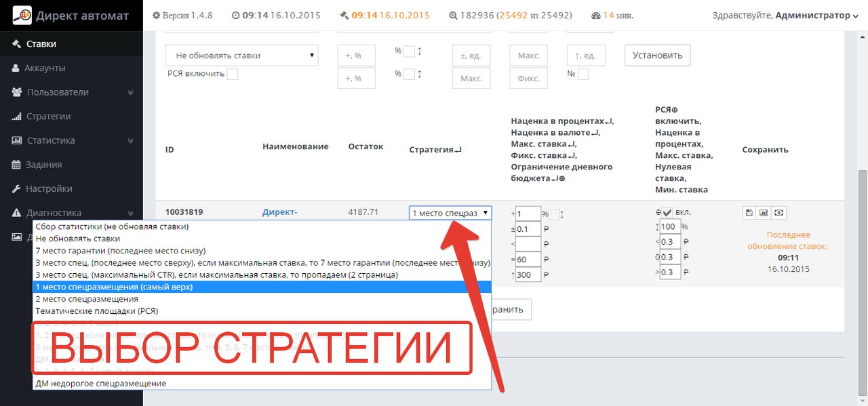Select 2 место спецразмещения option
868x406 pixels.
[87, 299]
